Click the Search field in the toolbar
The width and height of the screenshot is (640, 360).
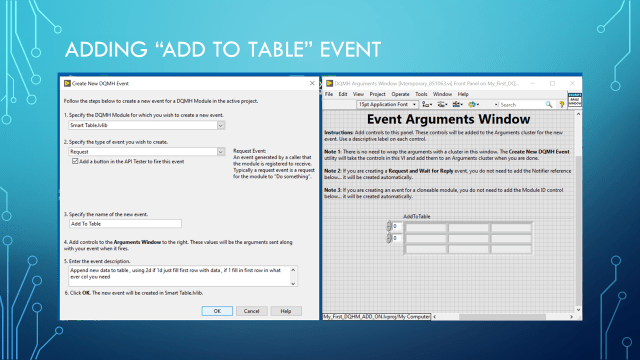(521, 105)
